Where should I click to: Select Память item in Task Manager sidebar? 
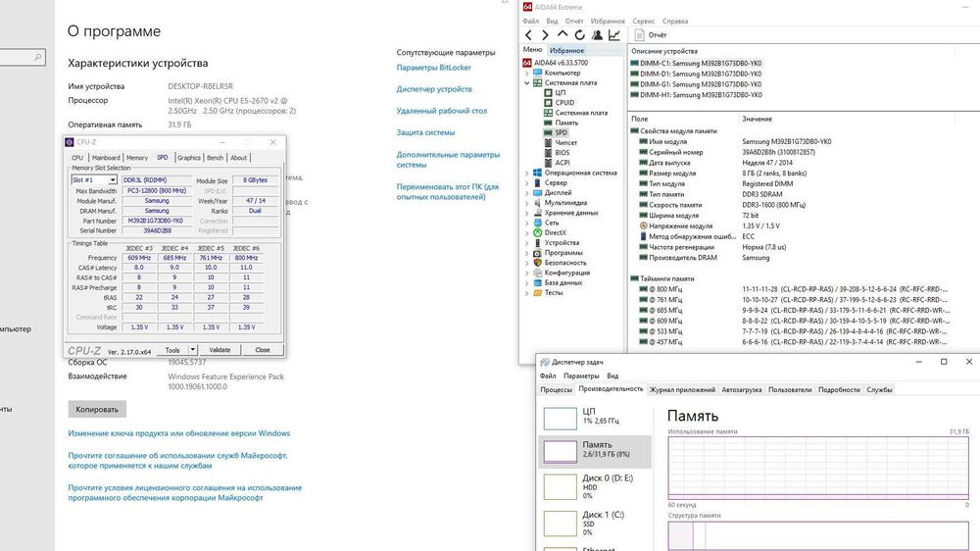(595, 451)
